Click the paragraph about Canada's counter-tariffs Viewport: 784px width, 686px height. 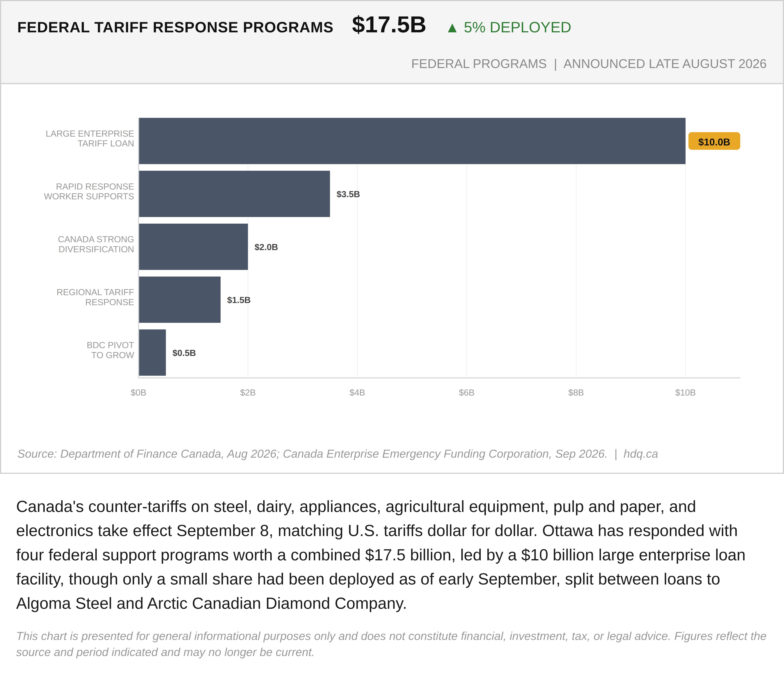pyautogui.click(x=381, y=555)
